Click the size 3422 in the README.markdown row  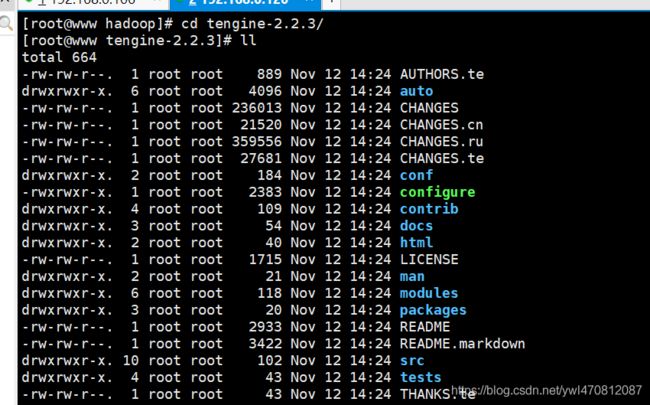(265, 344)
